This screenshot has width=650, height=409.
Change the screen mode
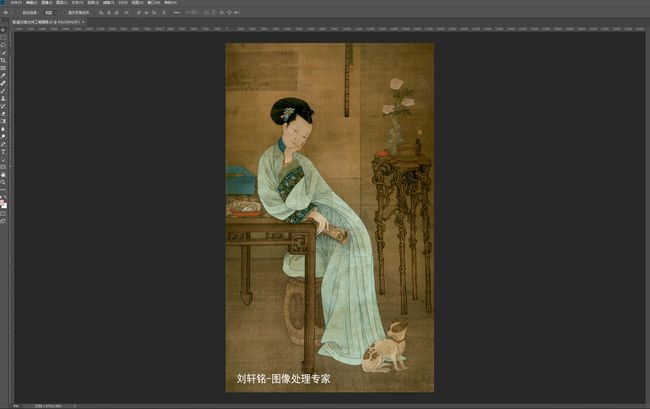click(x=3, y=221)
